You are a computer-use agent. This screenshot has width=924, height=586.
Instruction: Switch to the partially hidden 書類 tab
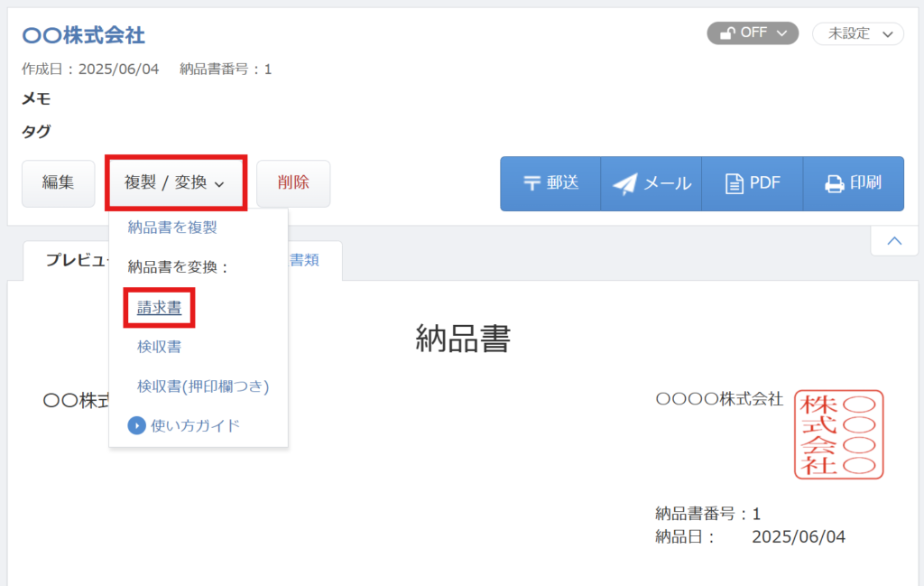tap(304, 260)
